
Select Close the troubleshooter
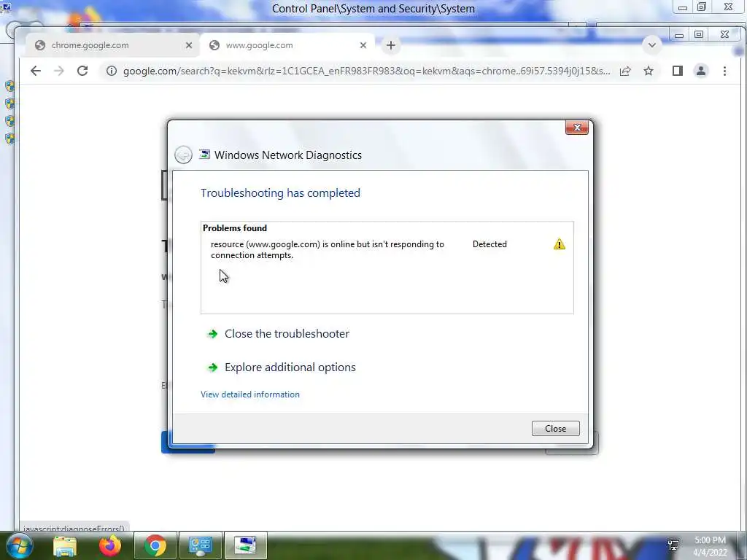point(287,334)
